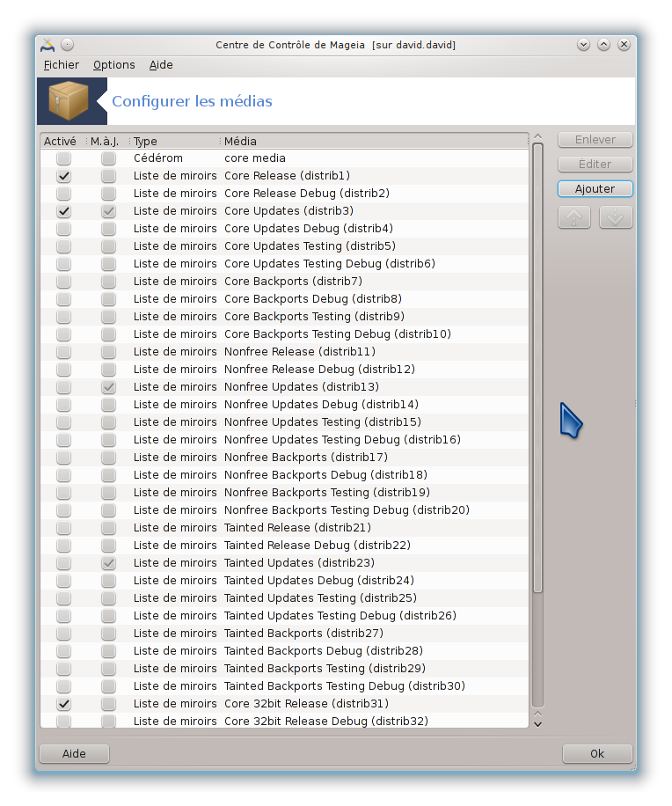The image size is (672, 806).
Task: Select the Core Updates Debug (distrib4) row
Action: [285, 229]
